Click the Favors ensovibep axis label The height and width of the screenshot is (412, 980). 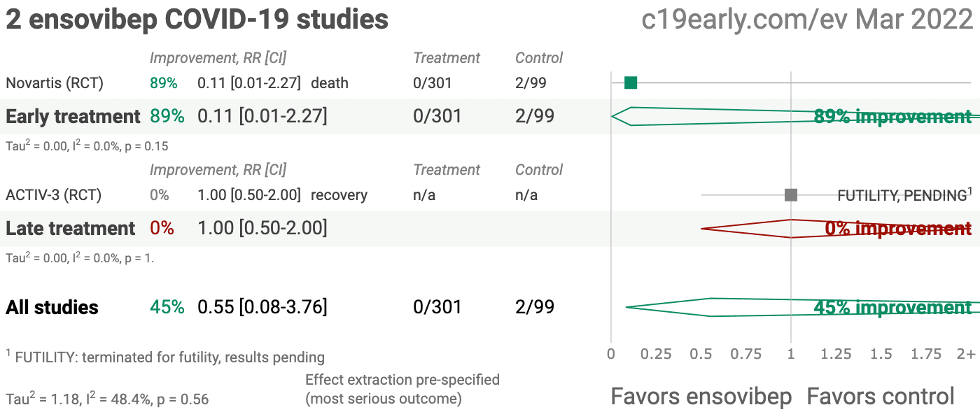701,397
